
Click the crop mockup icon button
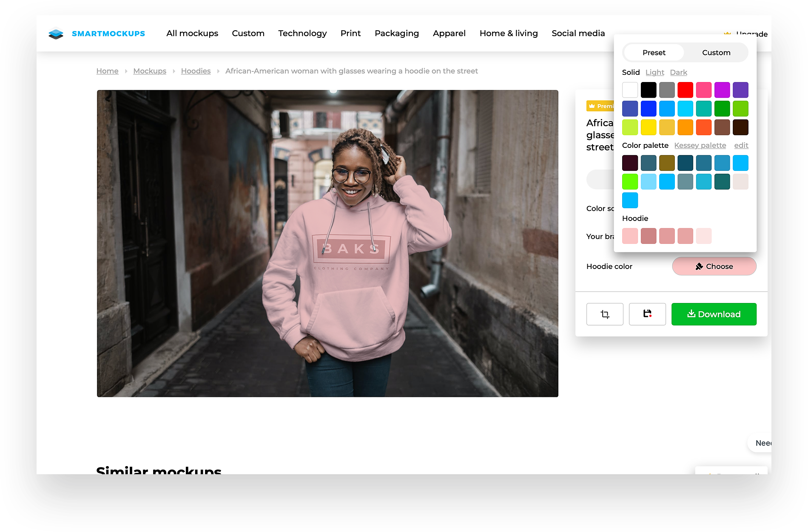(x=604, y=314)
